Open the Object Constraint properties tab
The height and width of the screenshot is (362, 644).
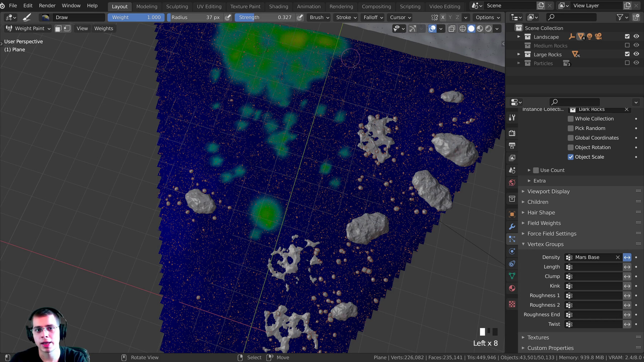tap(512, 264)
